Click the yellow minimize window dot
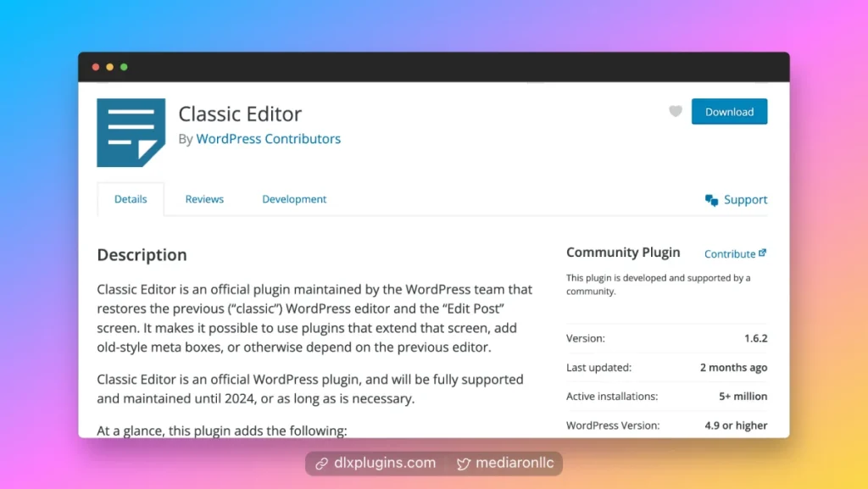Screen dimensions: 868x489 pos(109,67)
